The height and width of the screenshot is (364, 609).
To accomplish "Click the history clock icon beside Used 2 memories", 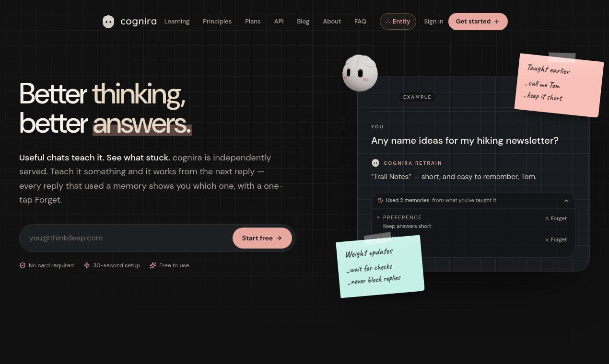I will point(380,201).
